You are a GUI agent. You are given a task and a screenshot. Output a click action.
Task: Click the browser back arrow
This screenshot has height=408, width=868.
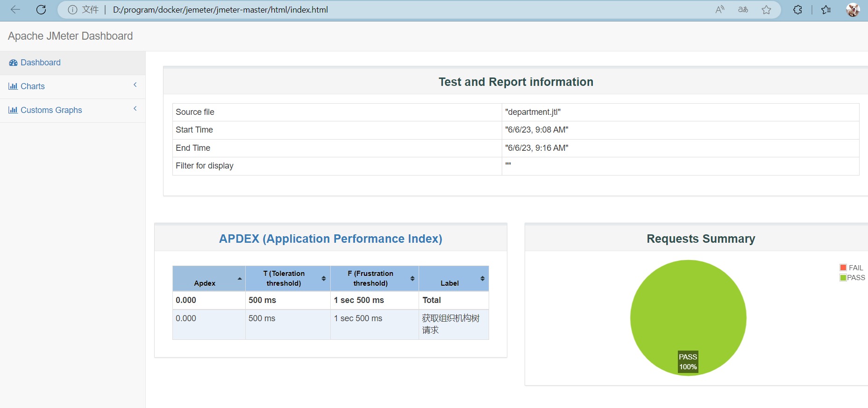coord(15,9)
